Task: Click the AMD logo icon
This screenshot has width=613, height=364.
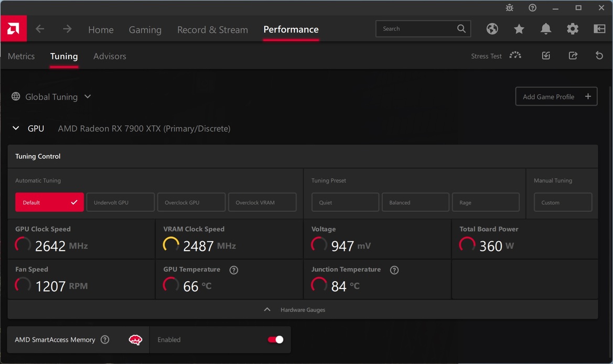Action: click(13, 28)
